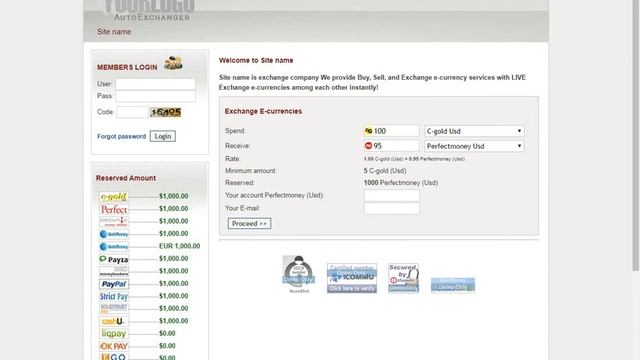Click the EUR WebMoney logo

(x=113, y=247)
